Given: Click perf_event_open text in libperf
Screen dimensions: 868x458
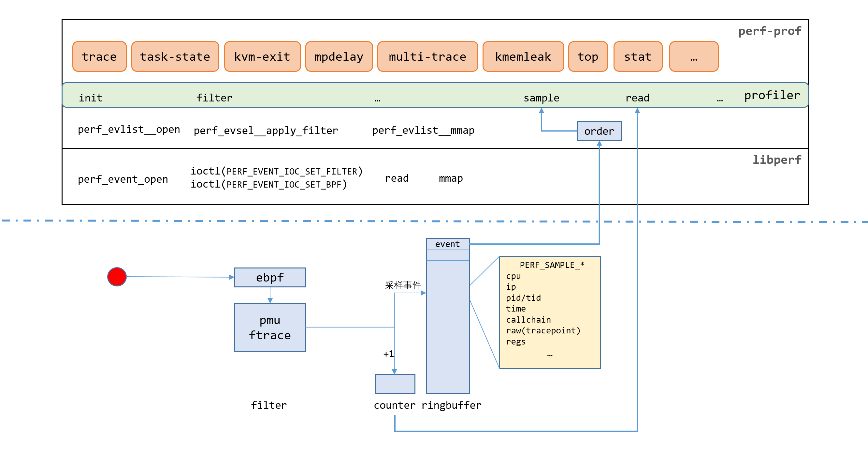Looking at the screenshot, I should tap(123, 179).
